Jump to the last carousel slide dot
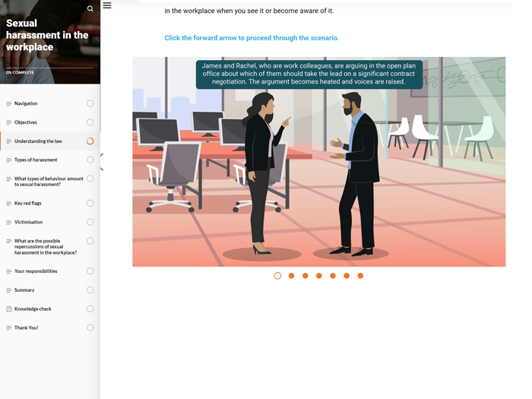Screen dimensions: 532x399 click(x=360, y=276)
